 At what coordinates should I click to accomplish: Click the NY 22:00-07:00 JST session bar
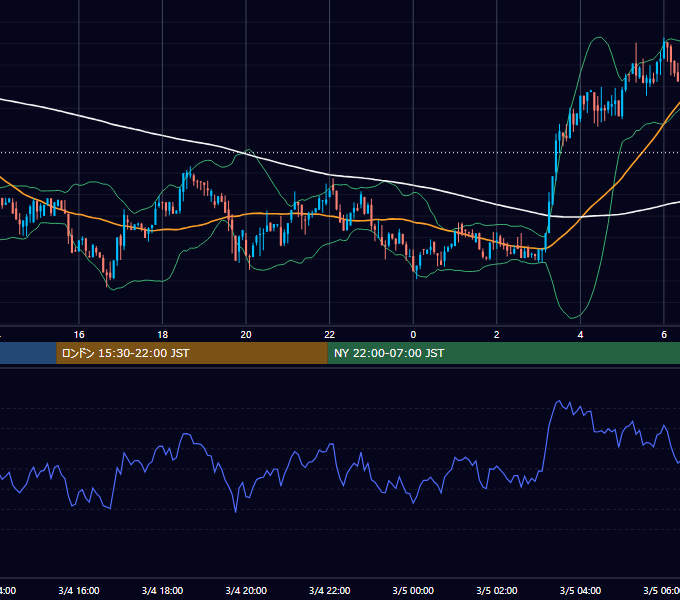tap(503, 353)
